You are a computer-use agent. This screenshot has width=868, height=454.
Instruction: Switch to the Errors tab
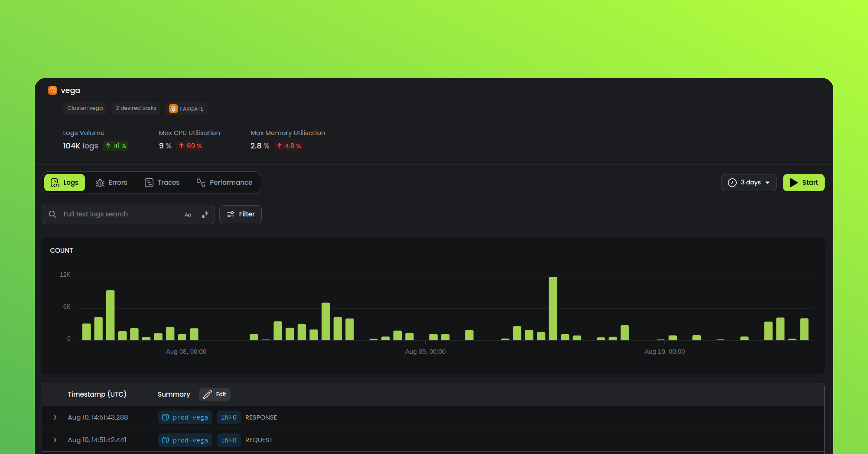click(x=111, y=182)
